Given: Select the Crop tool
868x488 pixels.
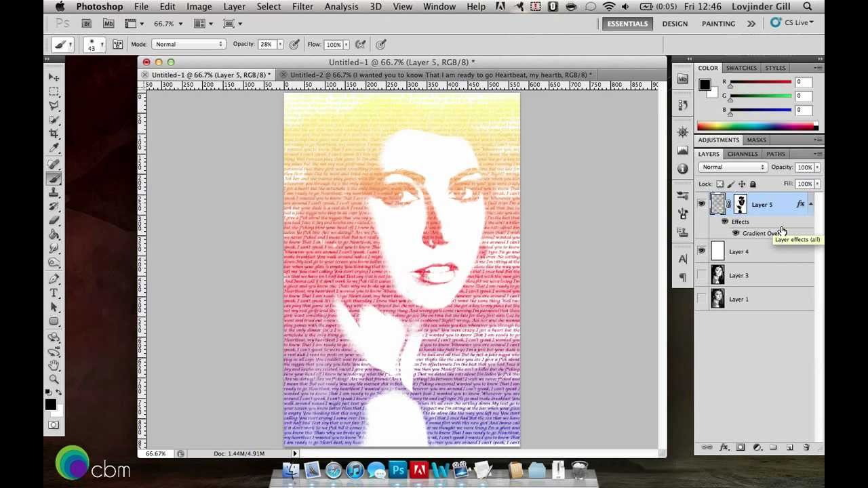Looking at the screenshot, I should (x=54, y=134).
